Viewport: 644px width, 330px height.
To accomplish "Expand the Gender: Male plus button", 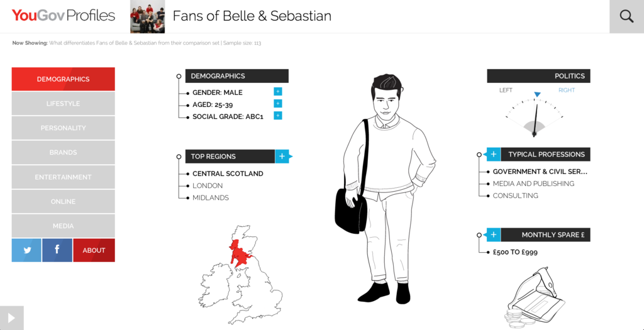I will tap(278, 92).
